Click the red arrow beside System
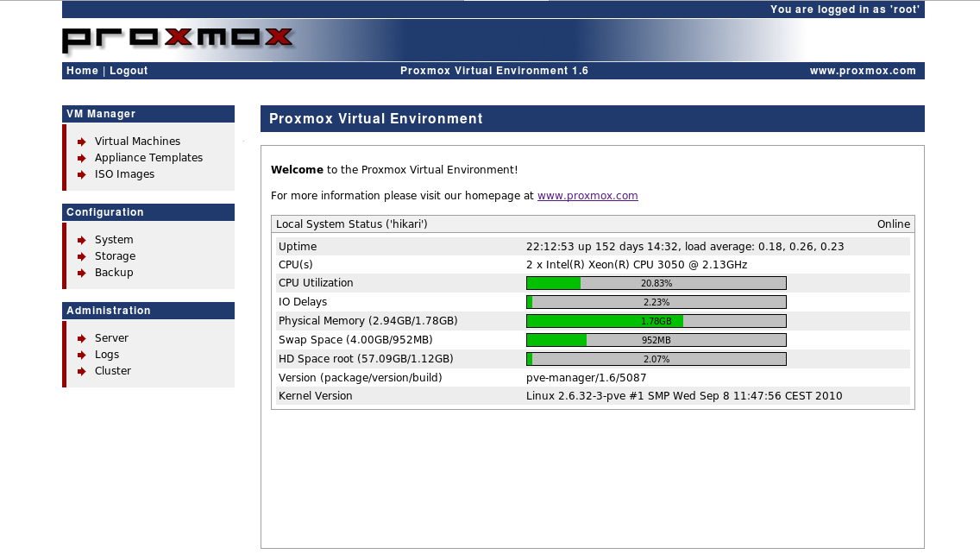Screen dimensions: 980x554 click(x=81, y=240)
